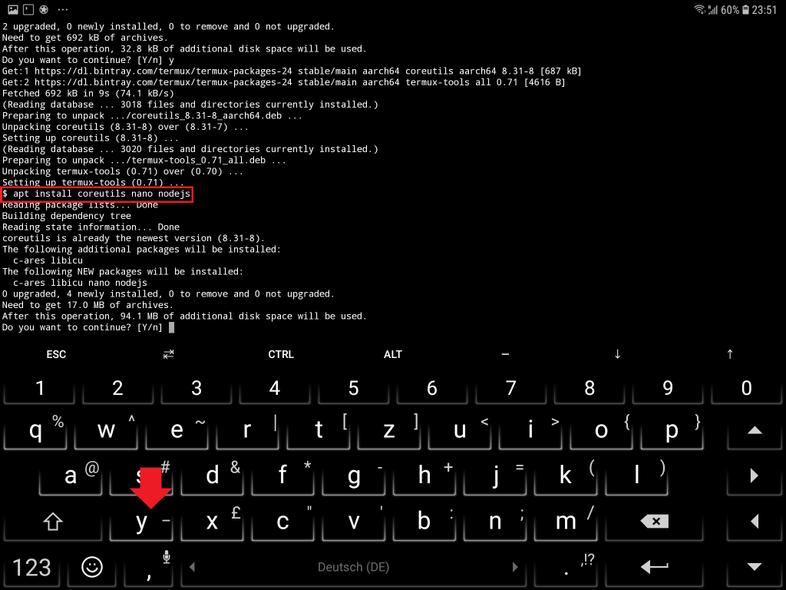The image size is (786, 590).
Task: Tap the dash extra key
Action: [505, 354]
